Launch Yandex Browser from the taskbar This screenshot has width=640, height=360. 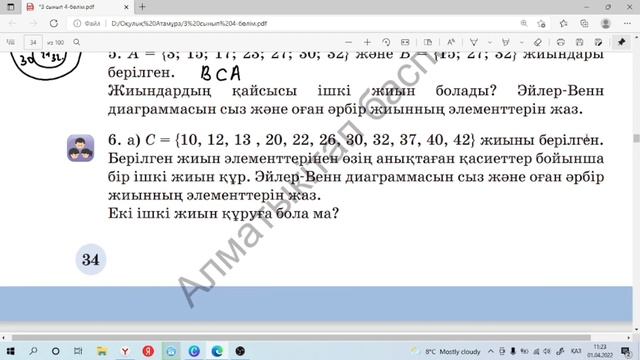tap(125, 351)
